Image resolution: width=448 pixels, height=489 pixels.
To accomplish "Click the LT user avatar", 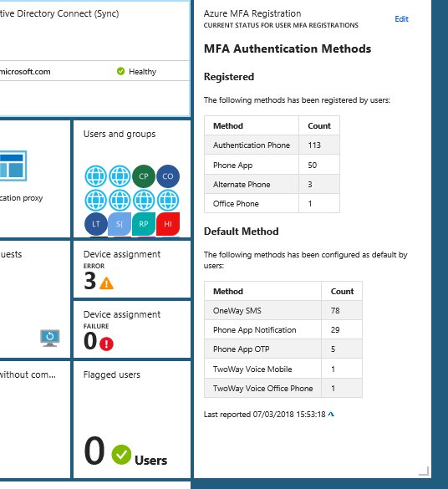I will tap(96, 224).
